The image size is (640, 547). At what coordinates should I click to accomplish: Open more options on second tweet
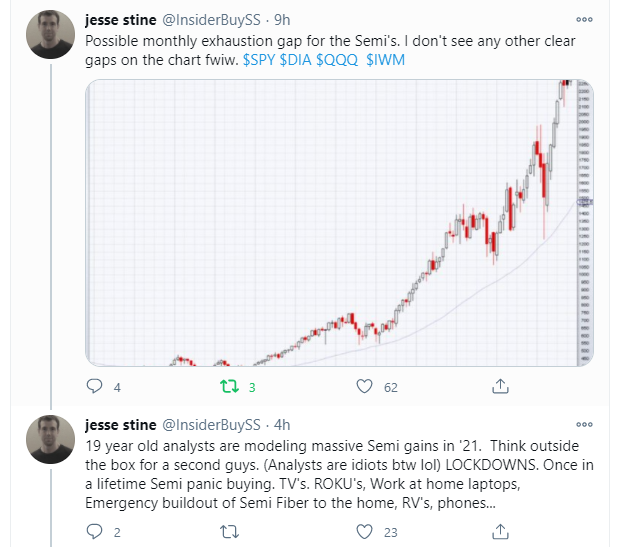coord(581,425)
